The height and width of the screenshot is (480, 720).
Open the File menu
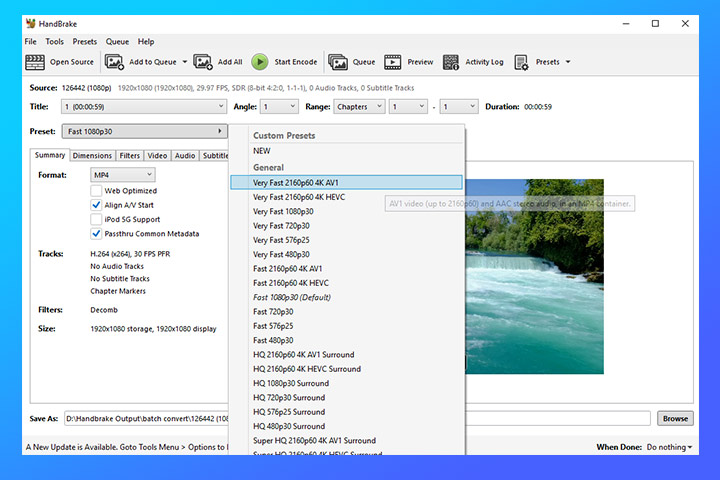[30, 42]
